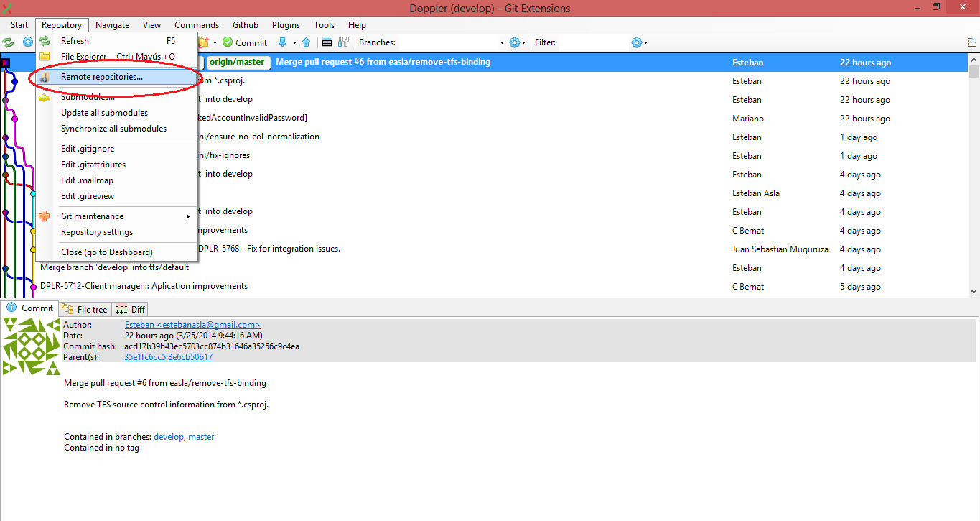Open the Branches combo box dropdown

click(500, 42)
